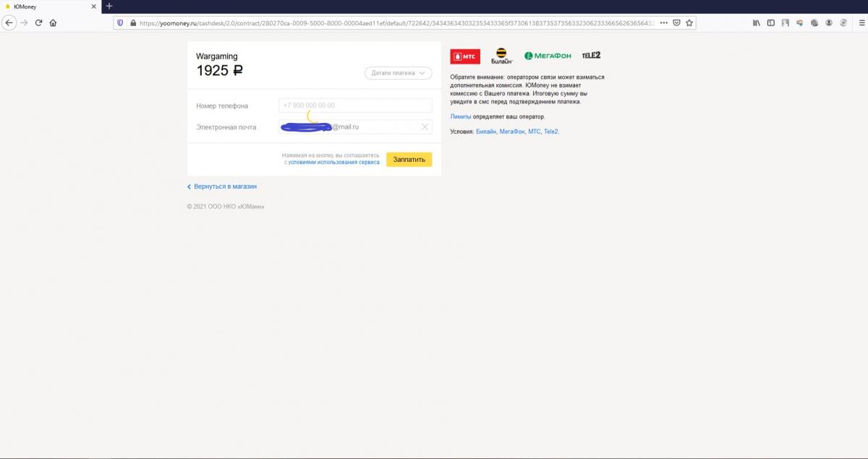Click the Wargaming merchant name
This screenshot has height=459, width=868.
(x=217, y=56)
